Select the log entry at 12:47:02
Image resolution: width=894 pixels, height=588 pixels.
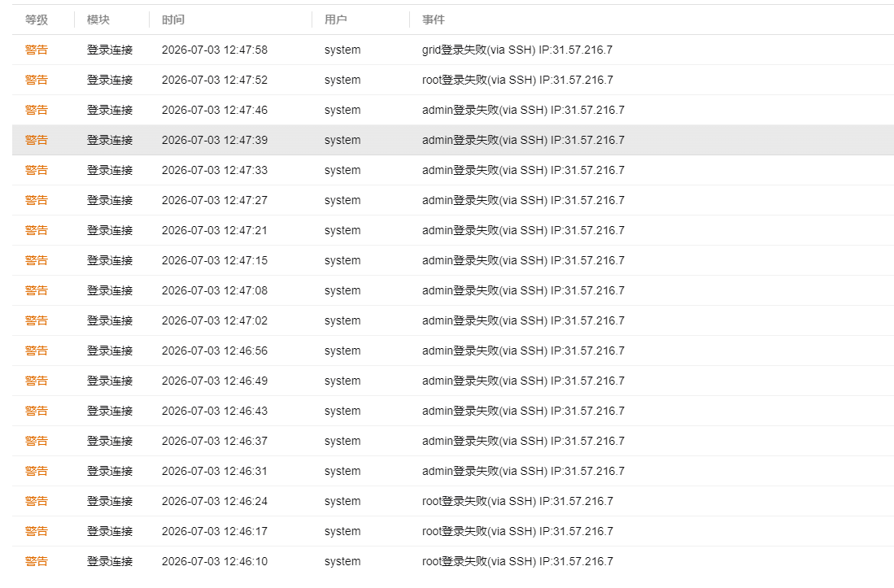click(x=453, y=320)
